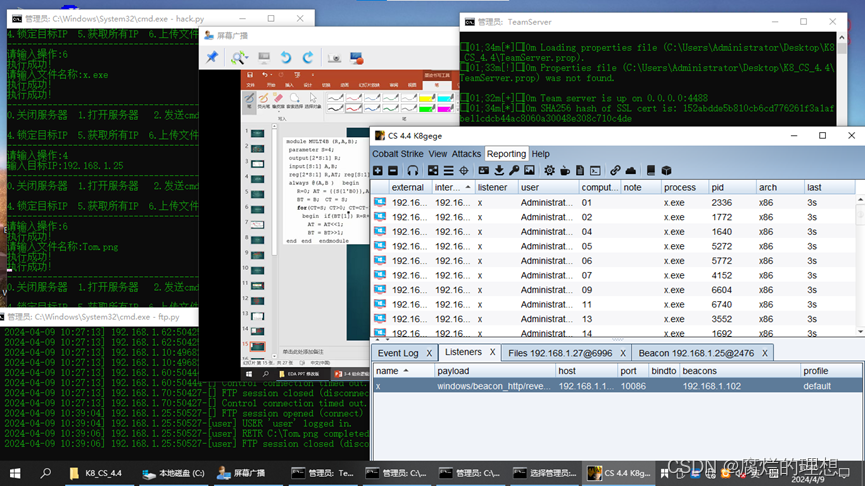Switch to Target Table crosshair icon

coord(464,170)
